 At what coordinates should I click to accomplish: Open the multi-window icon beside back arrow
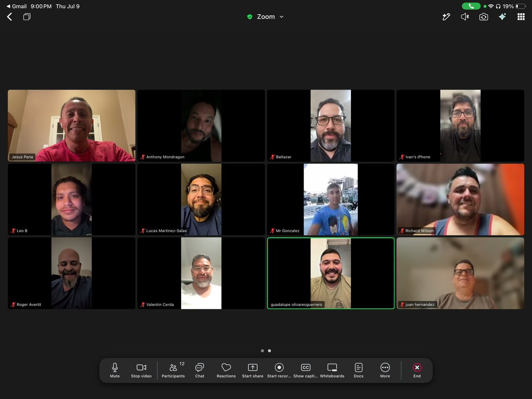coord(27,16)
